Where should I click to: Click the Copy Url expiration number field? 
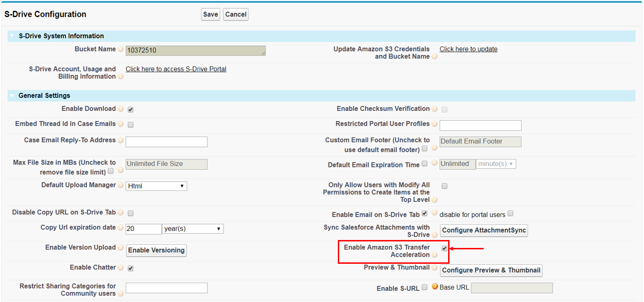click(144, 229)
